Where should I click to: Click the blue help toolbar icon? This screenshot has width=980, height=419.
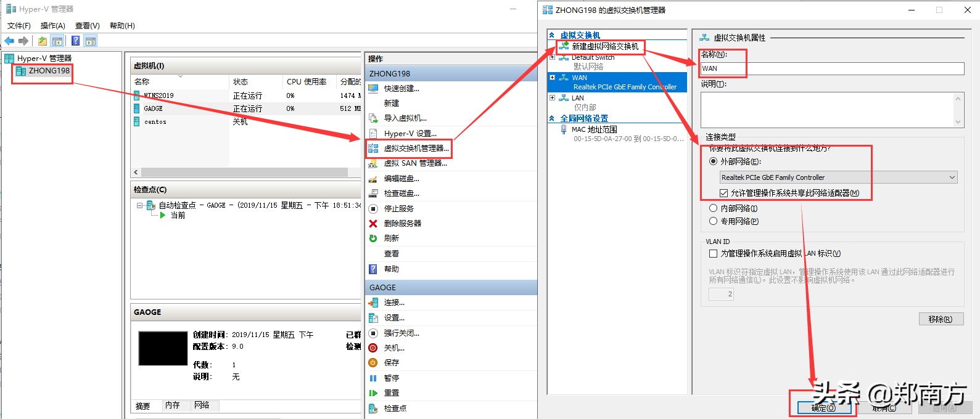pyautogui.click(x=75, y=41)
